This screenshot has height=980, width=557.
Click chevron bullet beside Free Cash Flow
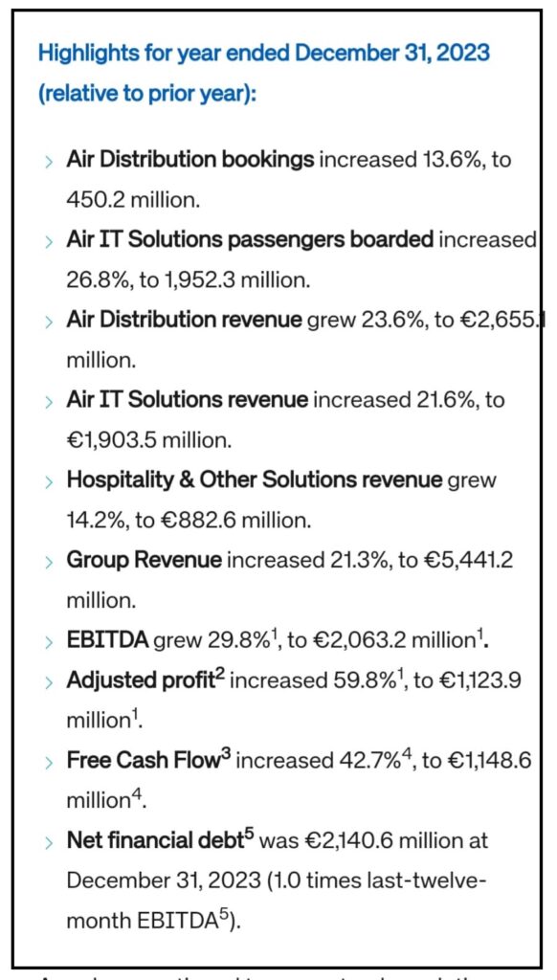coord(50,763)
